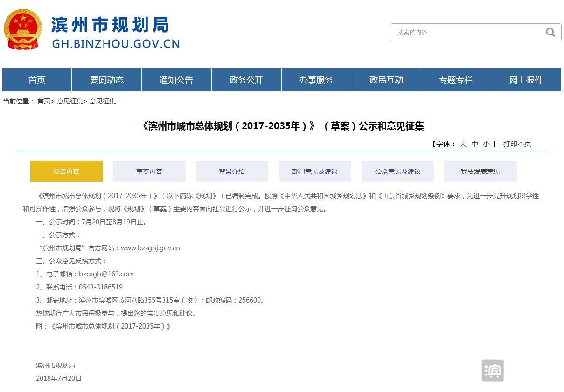The height and width of the screenshot is (392, 564).
Task: Click the search magnifier icon
Action: point(550,32)
